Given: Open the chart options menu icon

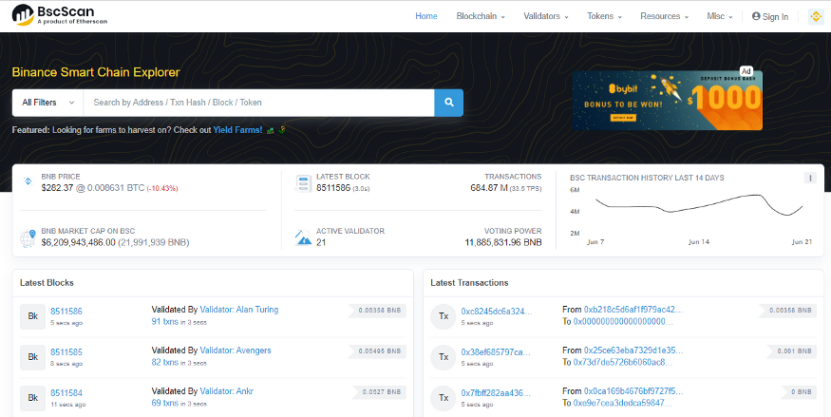Looking at the screenshot, I should 810,178.
